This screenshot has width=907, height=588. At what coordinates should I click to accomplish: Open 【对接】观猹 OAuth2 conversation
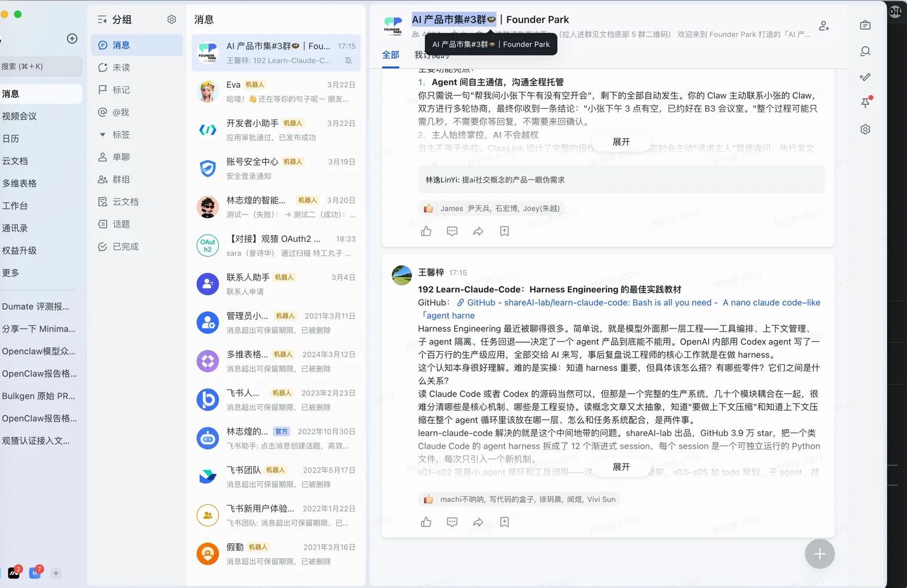coord(276,245)
